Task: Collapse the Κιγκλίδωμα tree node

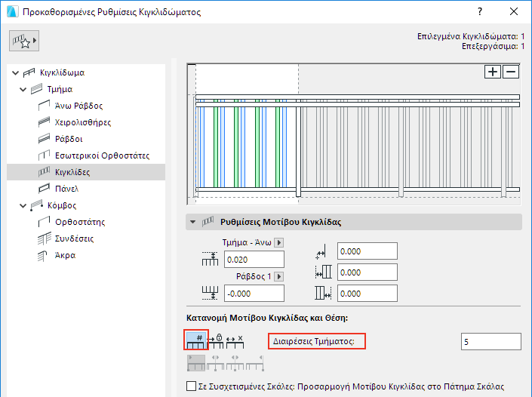Action: click(15, 72)
